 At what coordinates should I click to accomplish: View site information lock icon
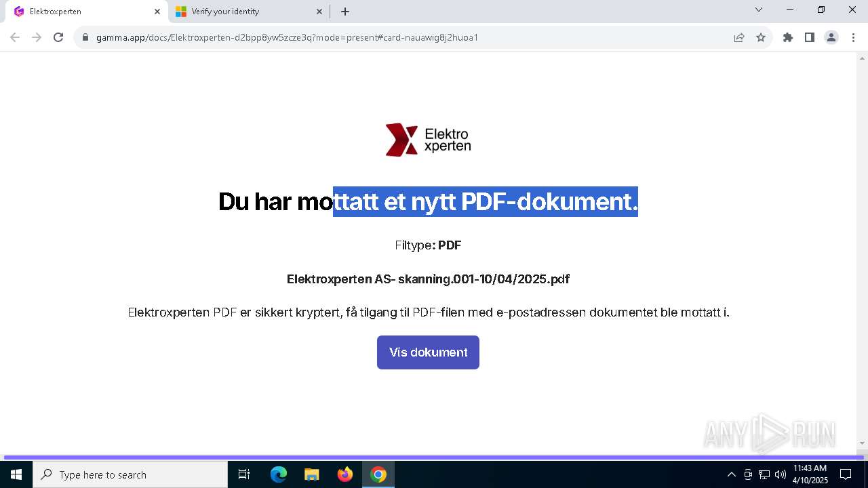point(85,37)
